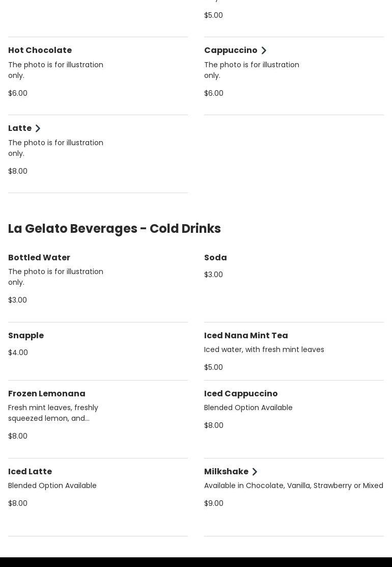Click the Frozen Lemonana truncated description

tap(53, 413)
